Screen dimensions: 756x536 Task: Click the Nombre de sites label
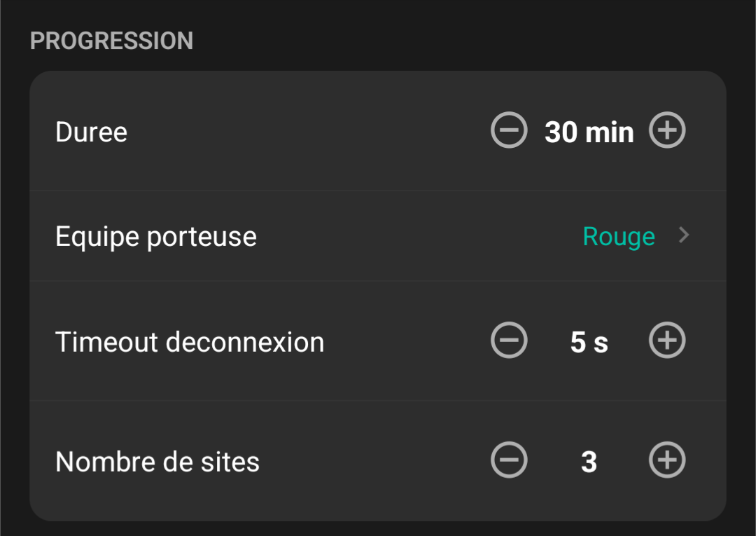(157, 460)
